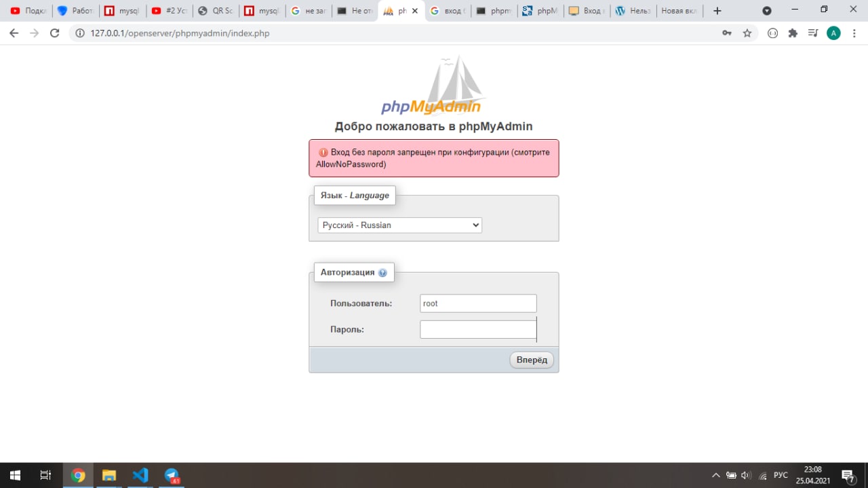Open File Explorer from the taskbar

tap(109, 475)
